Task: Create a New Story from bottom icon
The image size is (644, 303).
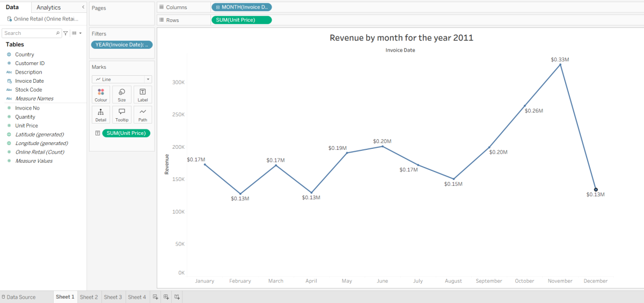Action: tap(177, 297)
